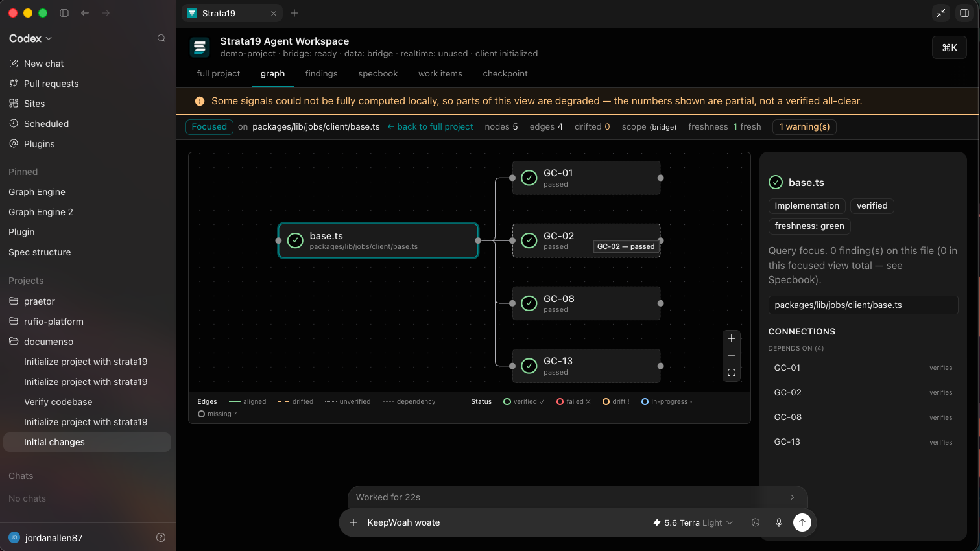Expand the Codex dropdown menu
The width and height of the screenshot is (980, 551).
30,38
